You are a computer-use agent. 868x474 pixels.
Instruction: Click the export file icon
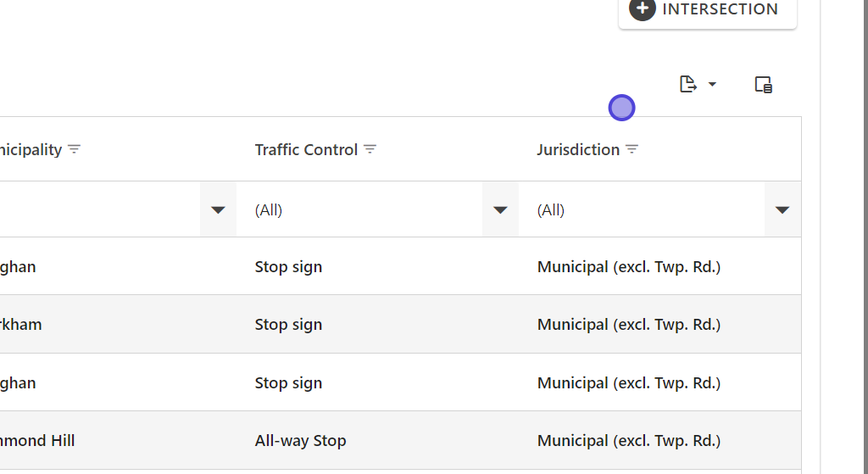pos(688,84)
